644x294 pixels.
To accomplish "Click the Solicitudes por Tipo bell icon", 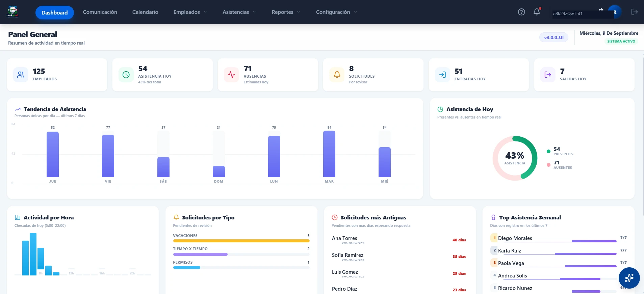I will point(176,218).
